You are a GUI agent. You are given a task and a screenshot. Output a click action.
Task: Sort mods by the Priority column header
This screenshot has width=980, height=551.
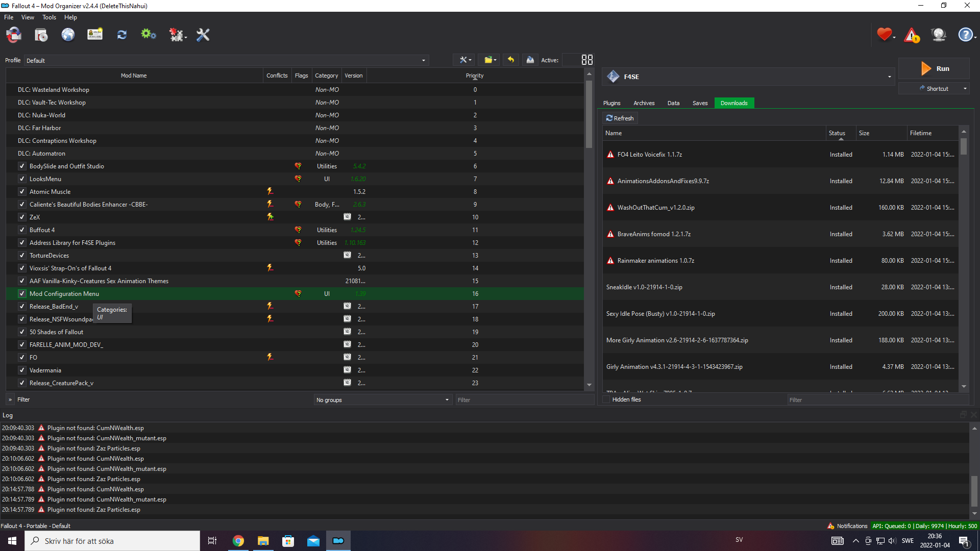point(475,76)
